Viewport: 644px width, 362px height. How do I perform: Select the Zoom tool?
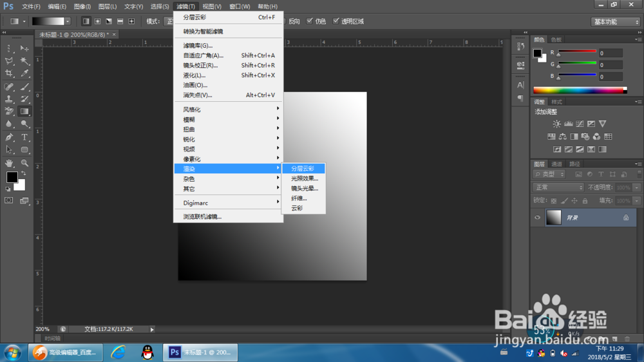(x=24, y=163)
